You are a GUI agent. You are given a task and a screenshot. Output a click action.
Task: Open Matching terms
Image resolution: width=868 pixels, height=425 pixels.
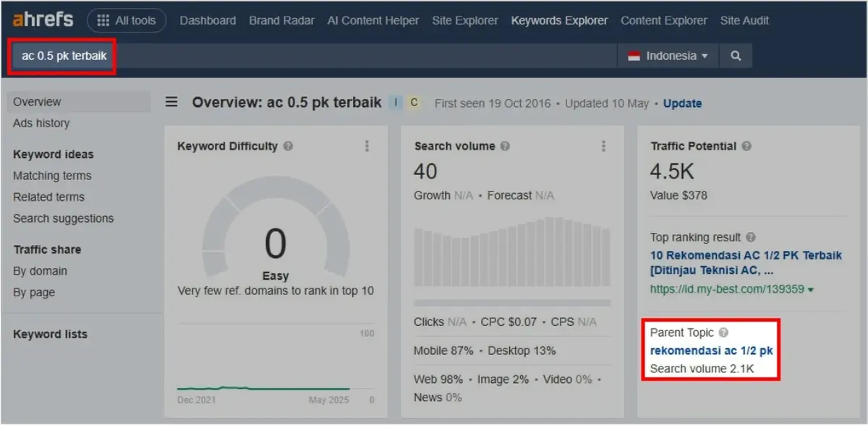(x=52, y=176)
